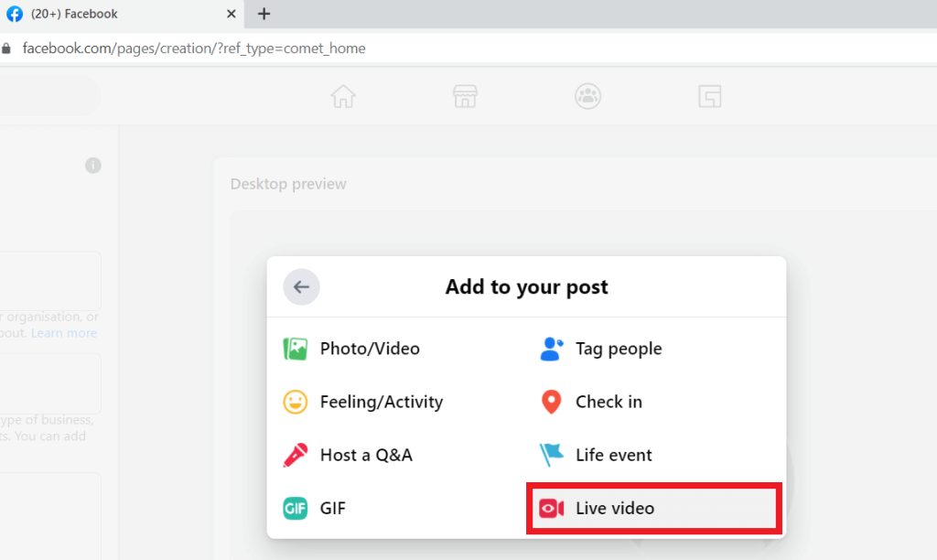Click the Marketplace storefront icon

click(x=465, y=95)
